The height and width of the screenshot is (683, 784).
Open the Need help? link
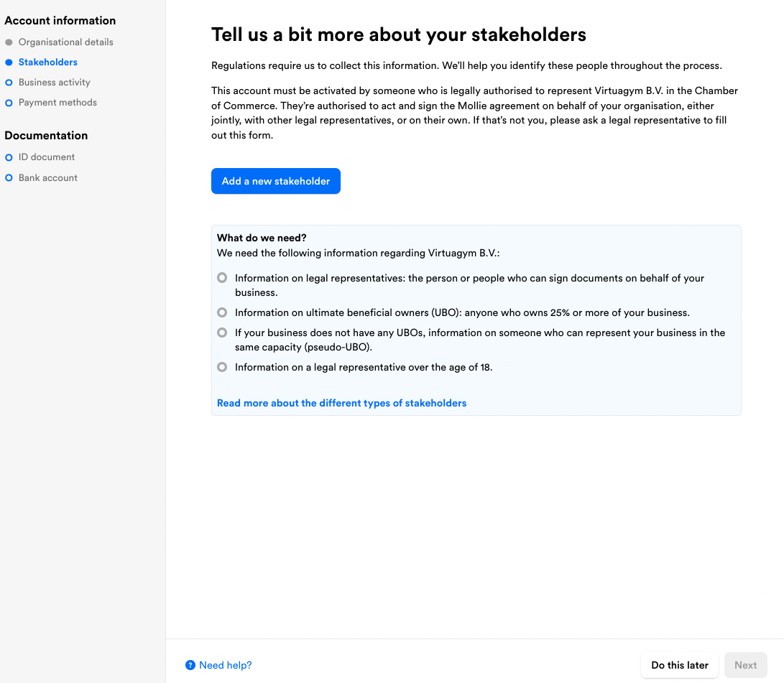(x=226, y=665)
